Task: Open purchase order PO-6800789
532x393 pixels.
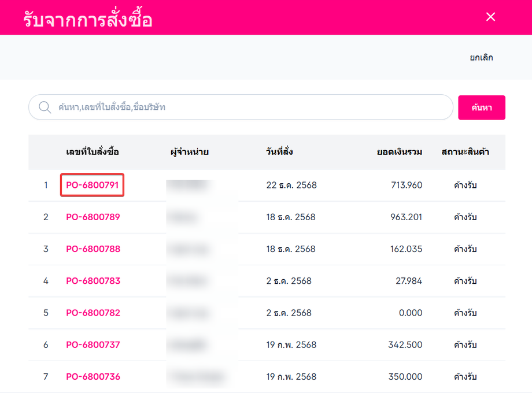Action: point(93,217)
